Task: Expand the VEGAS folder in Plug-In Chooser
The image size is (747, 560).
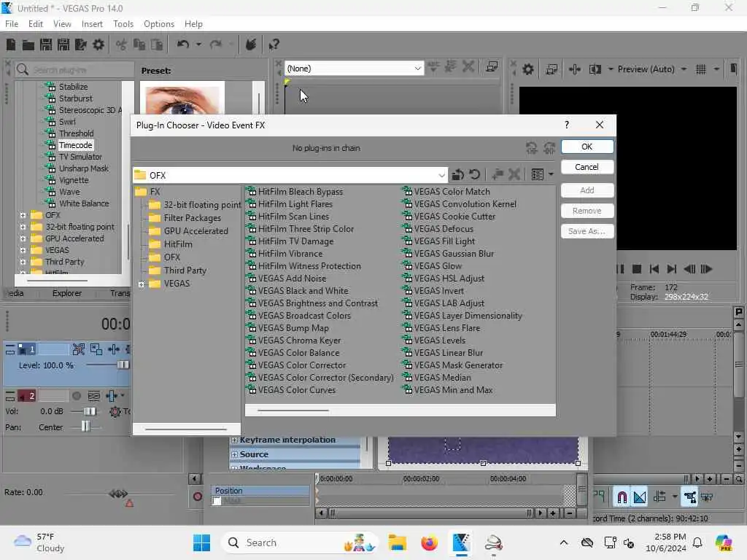Action: click(142, 284)
